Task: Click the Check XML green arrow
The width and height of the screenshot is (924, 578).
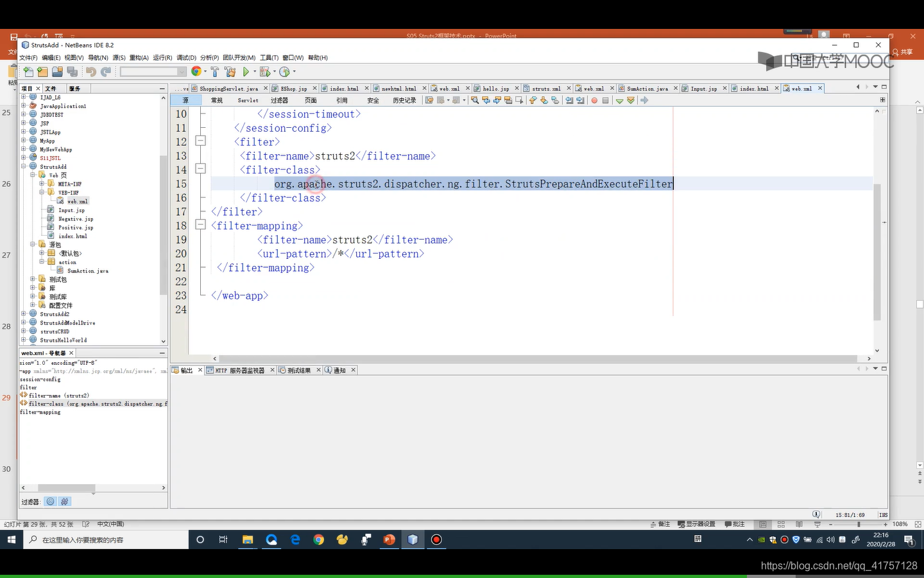Action: (619, 101)
